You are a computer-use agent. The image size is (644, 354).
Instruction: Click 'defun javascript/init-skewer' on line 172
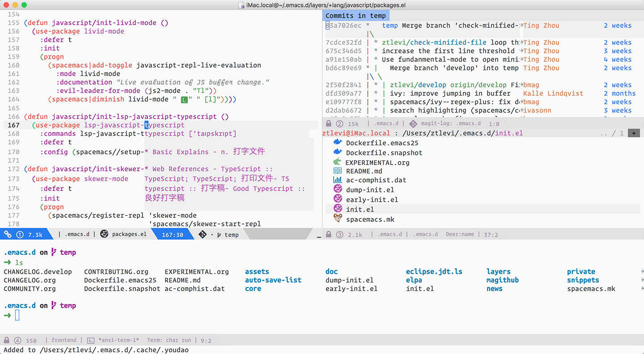tap(85, 169)
